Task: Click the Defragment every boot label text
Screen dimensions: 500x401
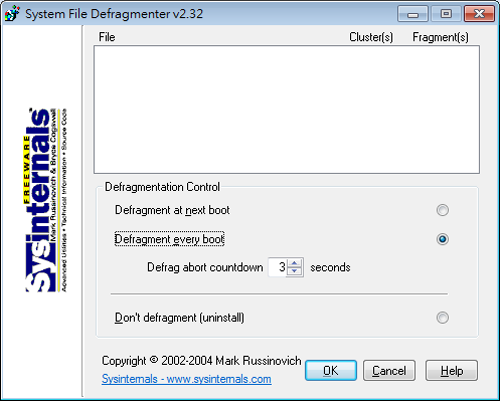Action: tap(169, 239)
